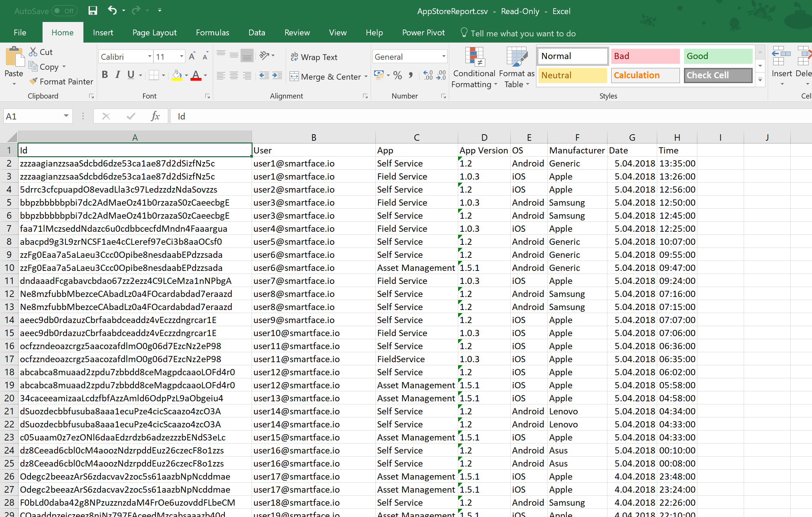Screen dimensions: 812x517
Task: Click the Merge & Center button
Action: tap(325, 76)
